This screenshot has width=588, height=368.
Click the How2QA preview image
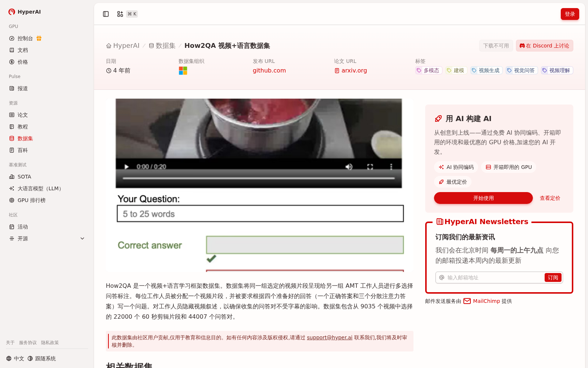coord(259,185)
